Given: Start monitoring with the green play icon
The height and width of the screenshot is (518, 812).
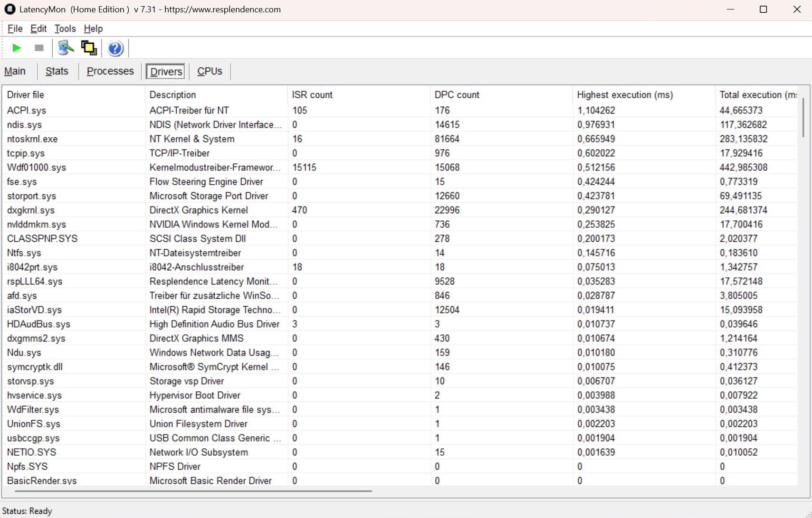Looking at the screenshot, I should [16, 48].
